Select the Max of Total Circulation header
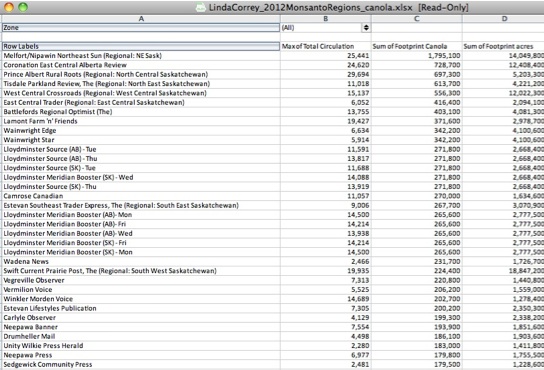 [318, 46]
